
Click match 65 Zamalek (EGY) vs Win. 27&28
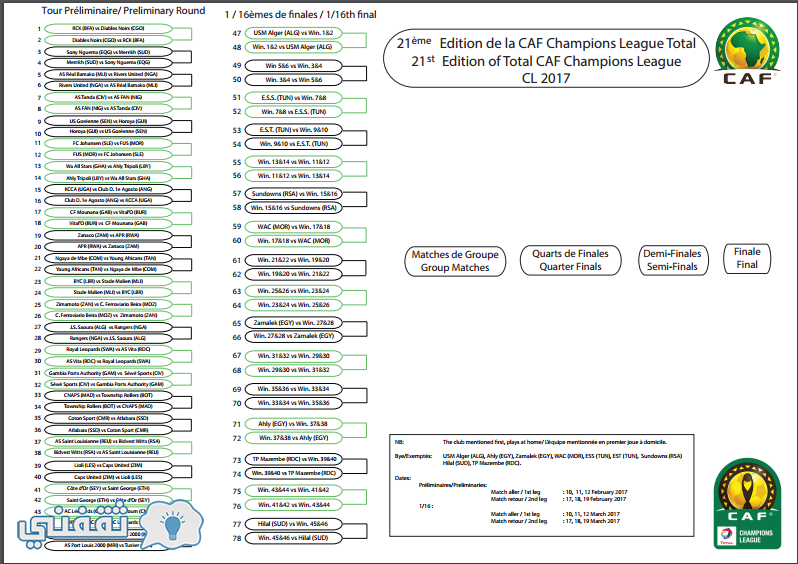point(293,323)
